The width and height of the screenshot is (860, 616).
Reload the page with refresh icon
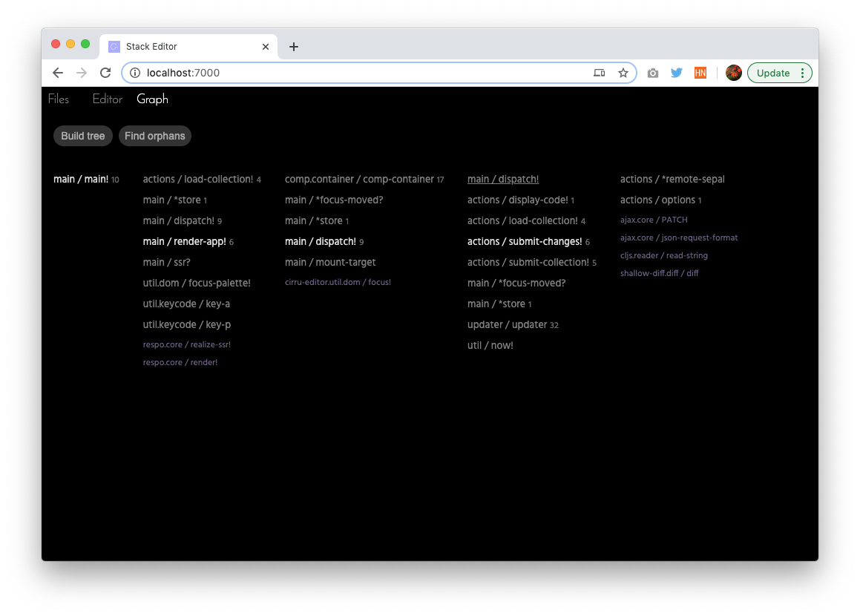click(105, 73)
